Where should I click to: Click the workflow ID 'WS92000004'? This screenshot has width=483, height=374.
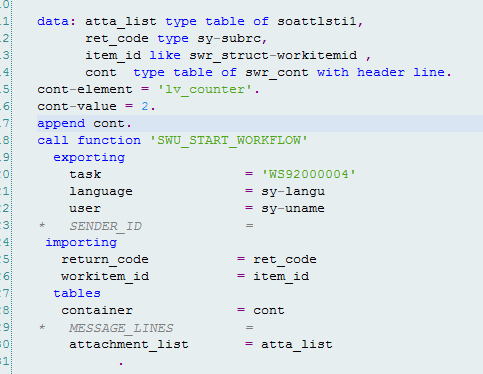click(x=309, y=174)
